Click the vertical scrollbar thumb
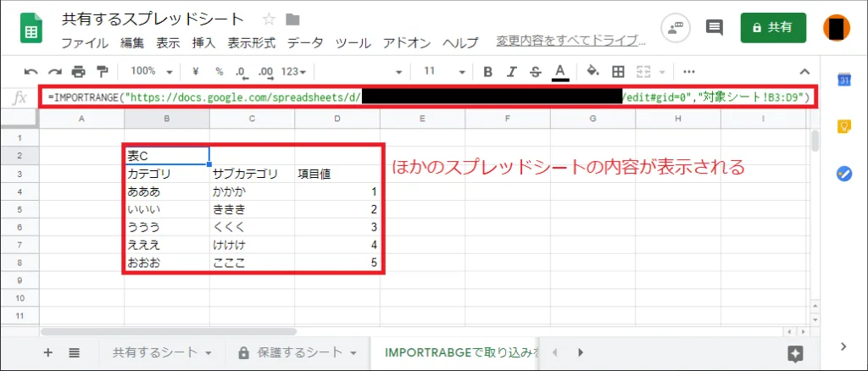This screenshot has height=371, width=868. tap(816, 141)
